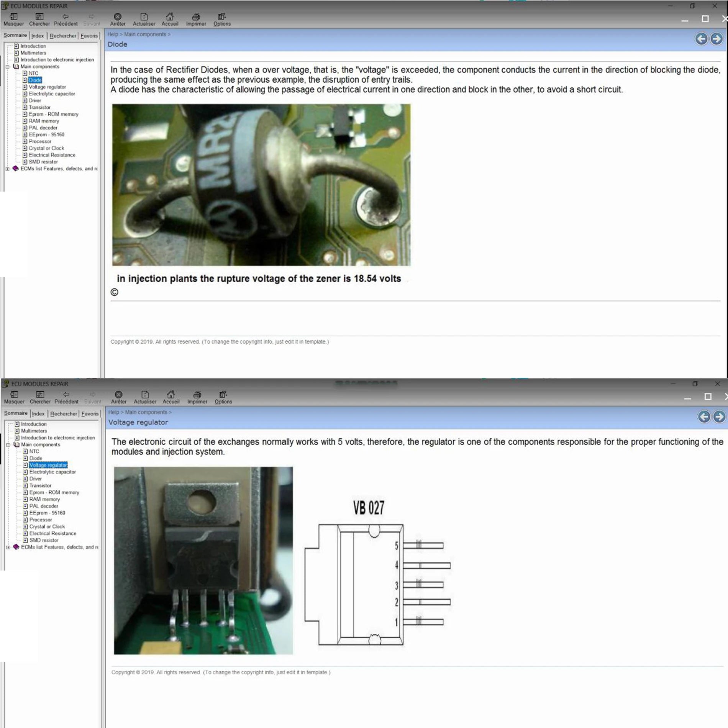Expand ECMs list node in the lower window
728x728 pixels.
pyautogui.click(x=8, y=547)
